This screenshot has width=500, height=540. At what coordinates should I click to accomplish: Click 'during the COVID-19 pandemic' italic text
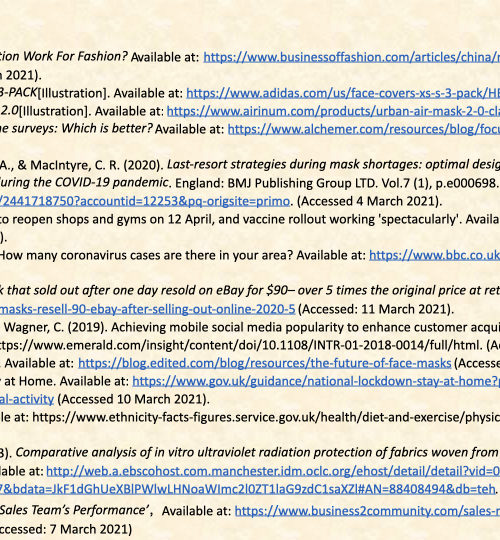pos(84,182)
